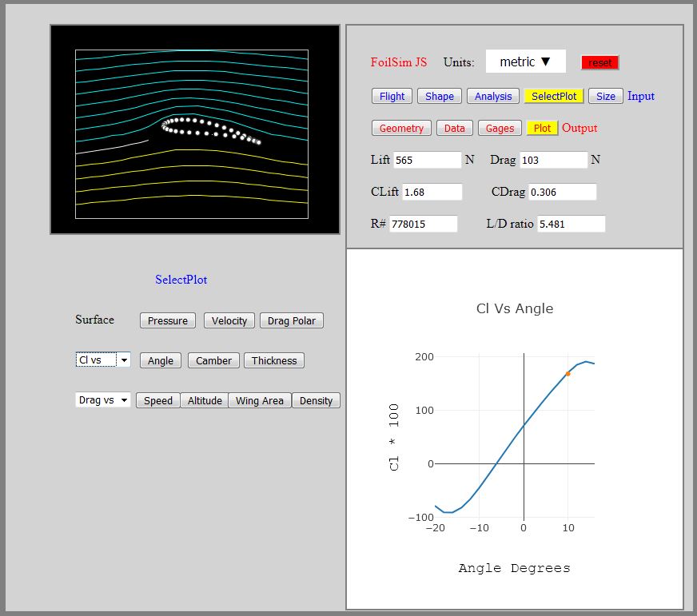Click the yellow SelectPlot input button
697x616 pixels.
coord(554,96)
